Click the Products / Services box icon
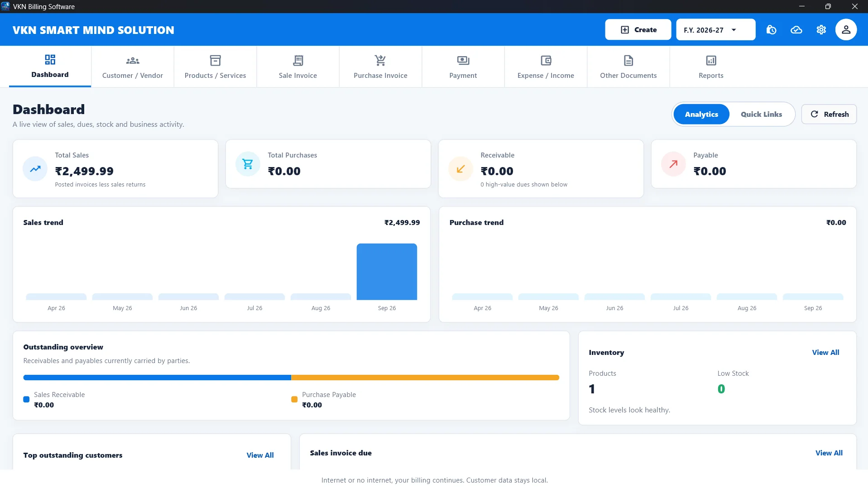Viewport: 868px width, 488px height. pos(215,60)
